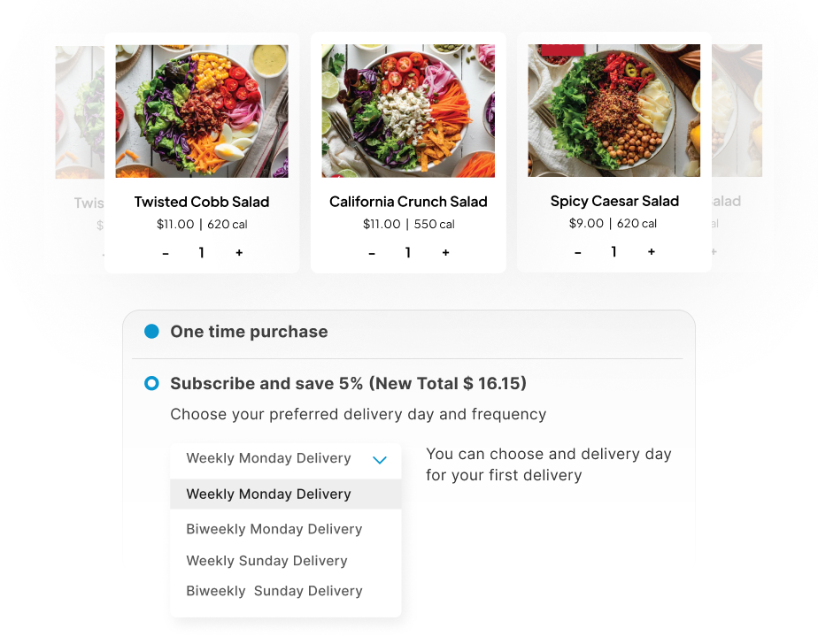Click the delivery dropdown chevron arrow
Screen dimensions: 818x644
[x=380, y=460]
